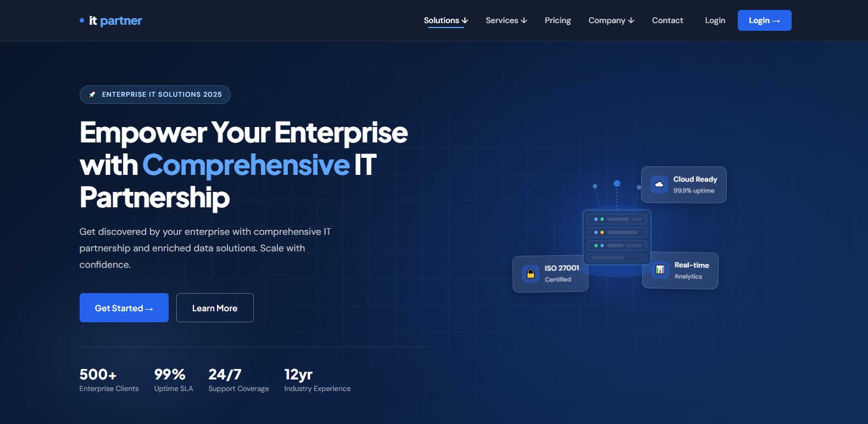Click the cloud icon on Cloud Ready card
Image resolution: width=868 pixels, height=424 pixels.
tap(659, 184)
